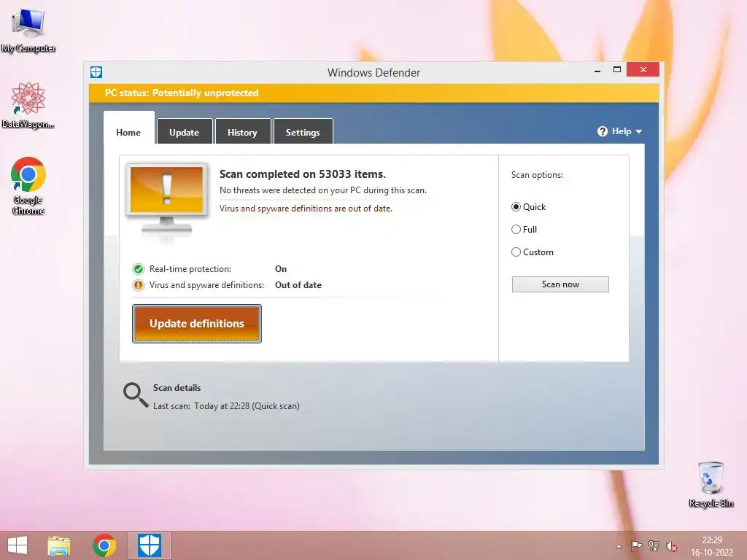Open the Windows Start button
This screenshot has width=747, height=560.
[18, 545]
